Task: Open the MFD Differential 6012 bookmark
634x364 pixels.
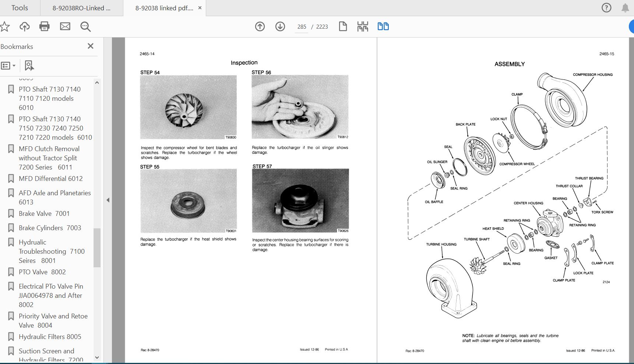Action: [x=51, y=179]
